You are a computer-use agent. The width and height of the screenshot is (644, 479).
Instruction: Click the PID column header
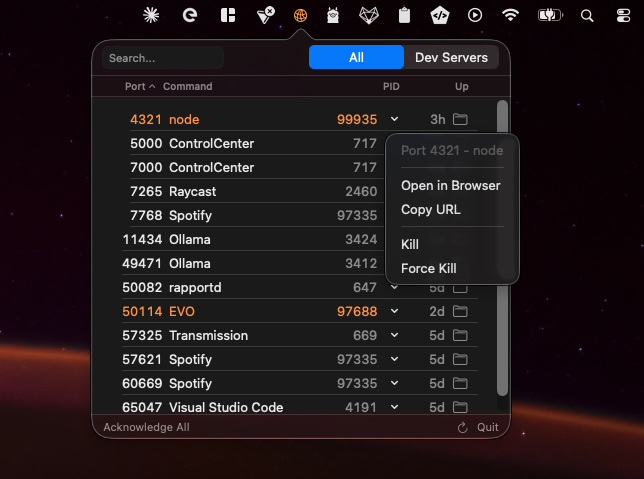tap(391, 86)
